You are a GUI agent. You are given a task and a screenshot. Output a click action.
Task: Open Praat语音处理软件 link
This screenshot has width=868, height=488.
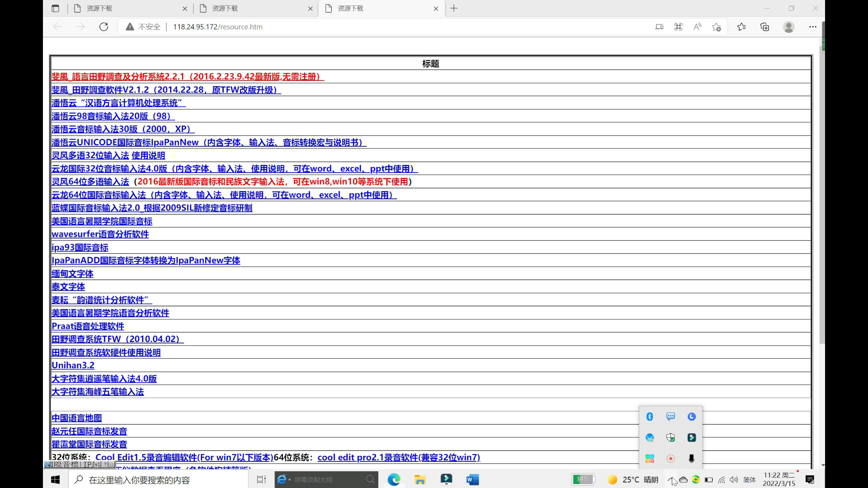point(88,326)
